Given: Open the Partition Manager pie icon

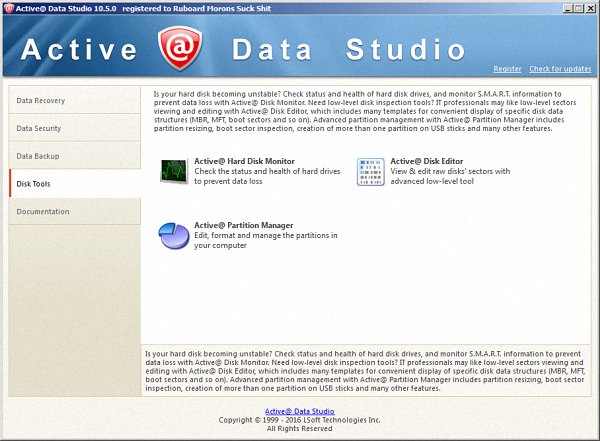Looking at the screenshot, I should point(174,236).
